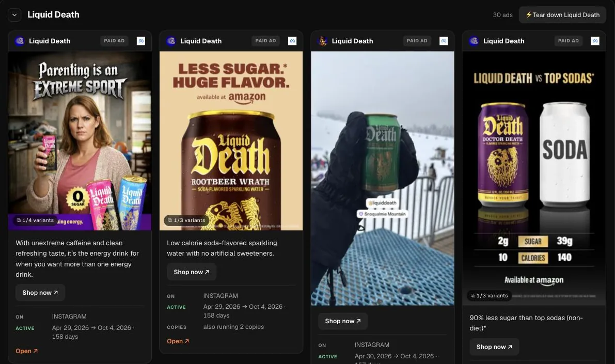The width and height of the screenshot is (615, 364).
Task: Click 'With unextreme caffeine' description text
Action: (x=77, y=259)
